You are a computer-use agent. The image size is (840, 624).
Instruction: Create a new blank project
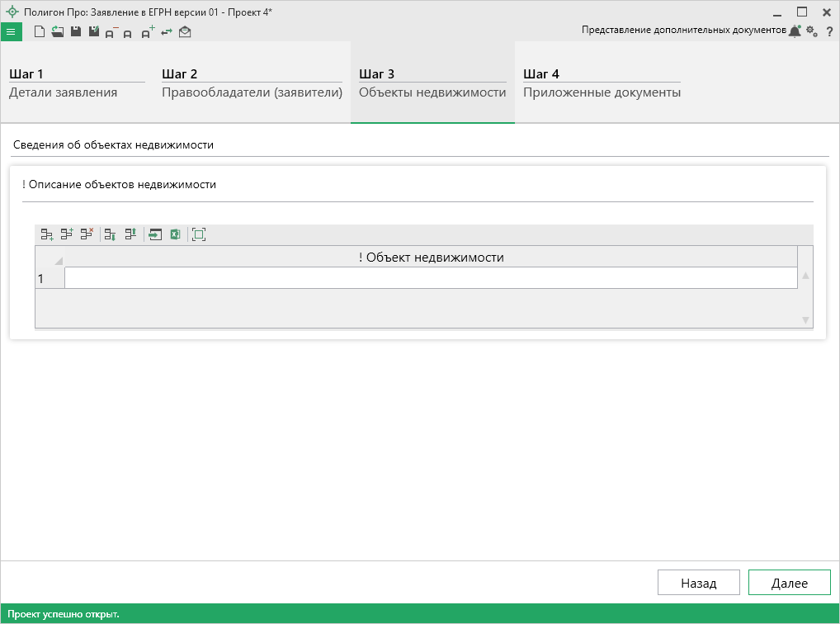point(39,32)
